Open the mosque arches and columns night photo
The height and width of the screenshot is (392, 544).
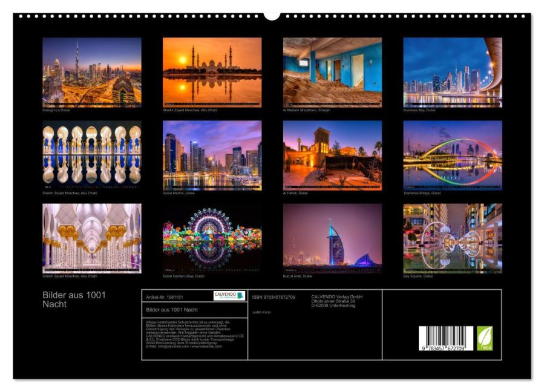[x=92, y=155]
